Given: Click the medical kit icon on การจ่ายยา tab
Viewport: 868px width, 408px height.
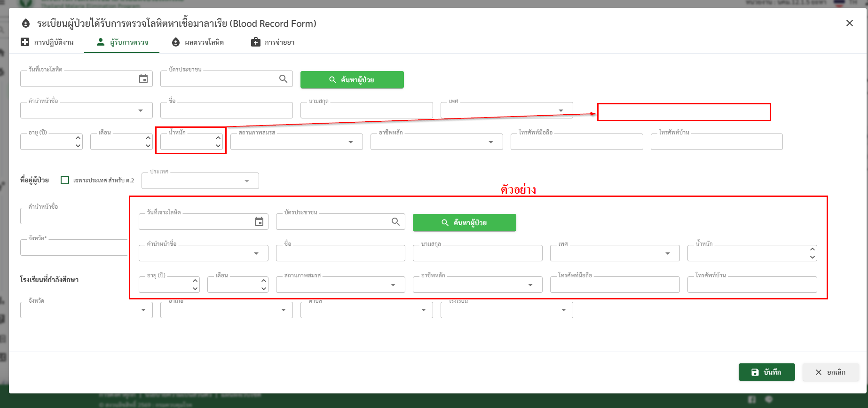Looking at the screenshot, I should [255, 42].
